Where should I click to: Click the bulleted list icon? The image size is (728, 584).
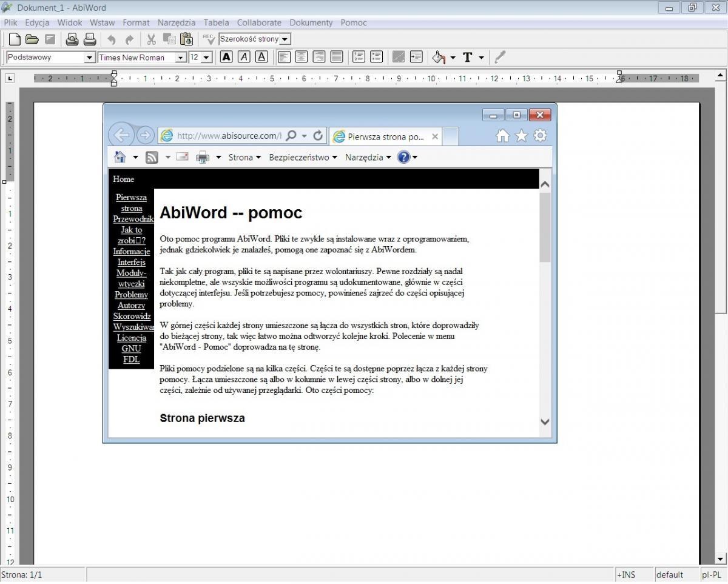(x=377, y=57)
